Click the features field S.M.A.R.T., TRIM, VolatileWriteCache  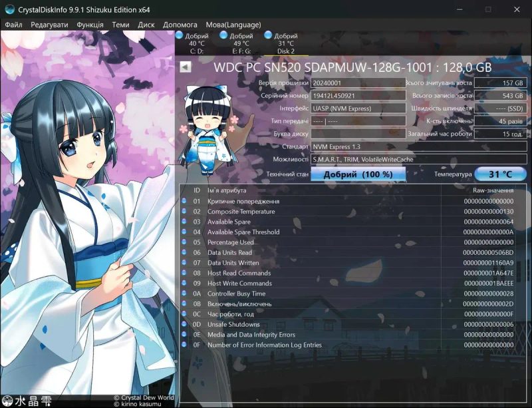click(x=419, y=159)
